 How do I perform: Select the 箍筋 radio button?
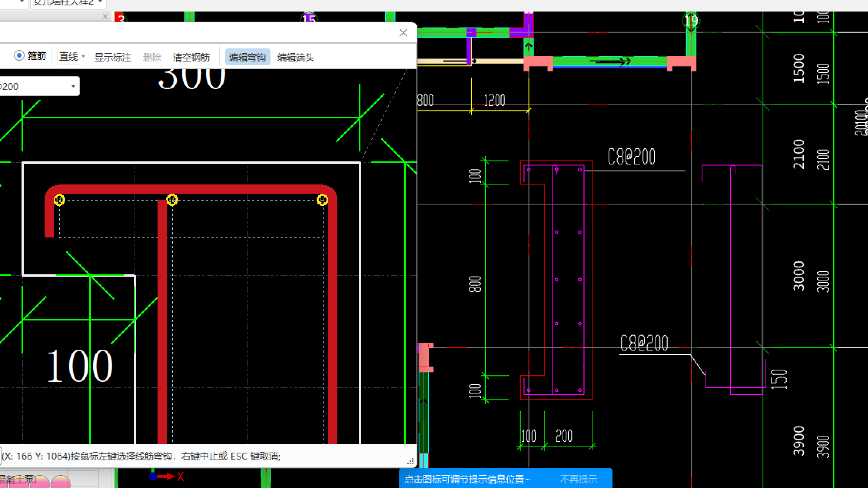pos(19,56)
